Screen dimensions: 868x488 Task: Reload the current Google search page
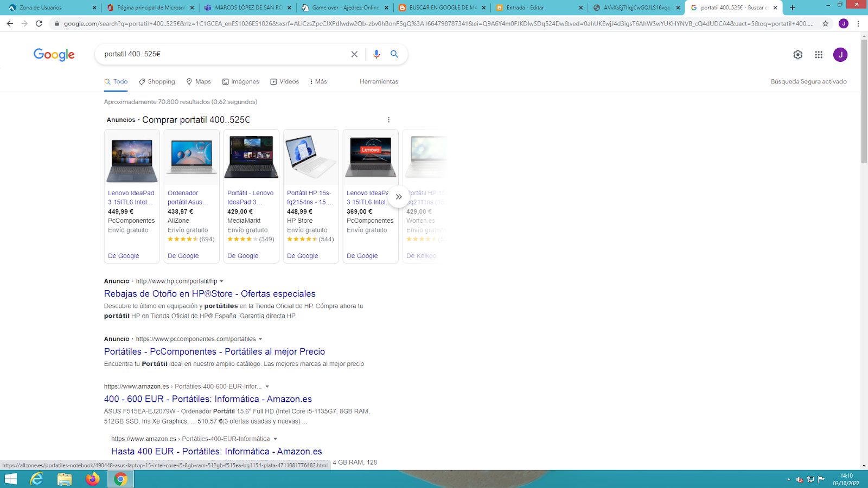click(x=39, y=23)
